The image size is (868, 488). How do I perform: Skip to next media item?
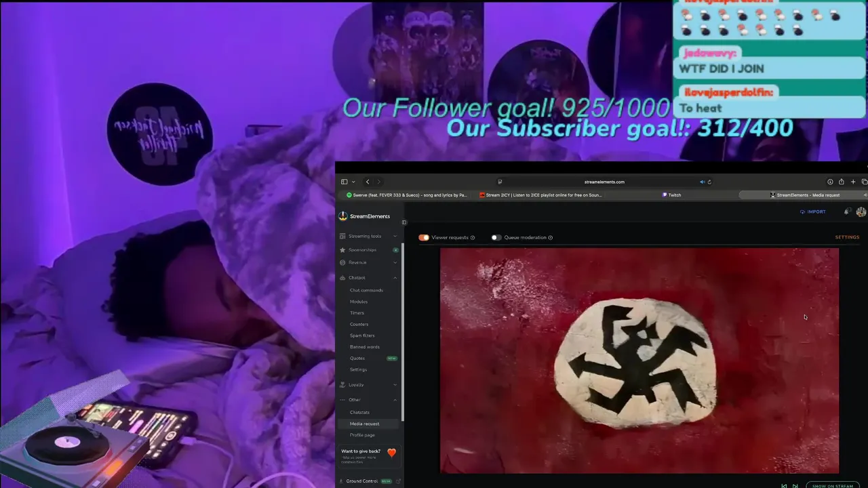click(795, 486)
